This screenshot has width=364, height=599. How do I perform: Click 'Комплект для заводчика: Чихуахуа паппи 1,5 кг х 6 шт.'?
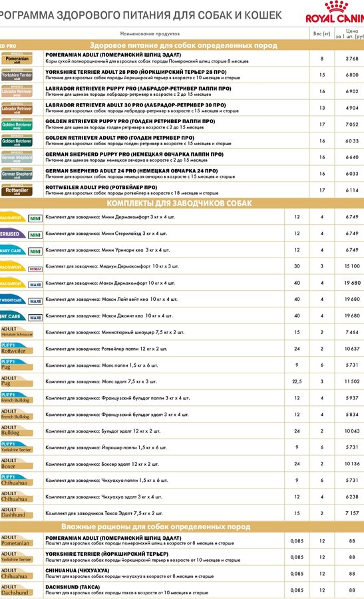[106, 480]
